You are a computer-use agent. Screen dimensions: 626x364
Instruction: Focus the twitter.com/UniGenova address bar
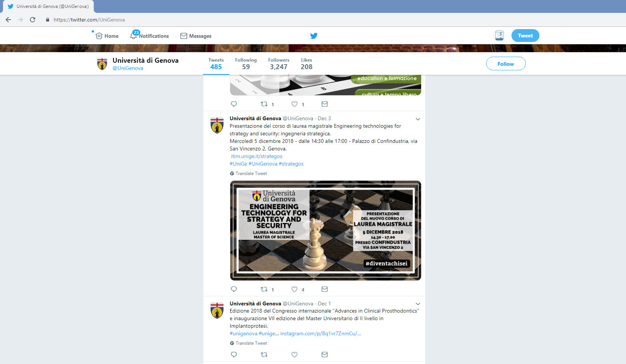pyautogui.click(x=89, y=20)
